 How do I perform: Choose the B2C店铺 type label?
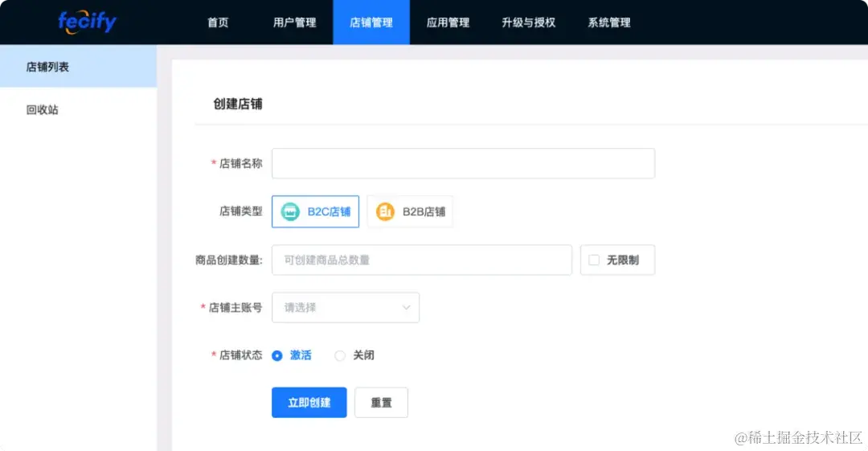click(x=329, y=211)
